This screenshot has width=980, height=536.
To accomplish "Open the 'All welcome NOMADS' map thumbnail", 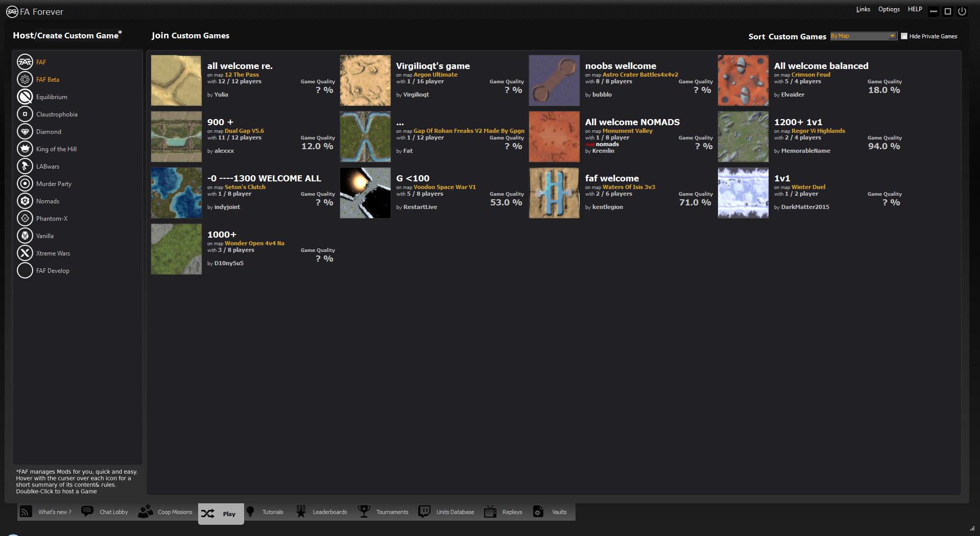I will pos(554,137).
